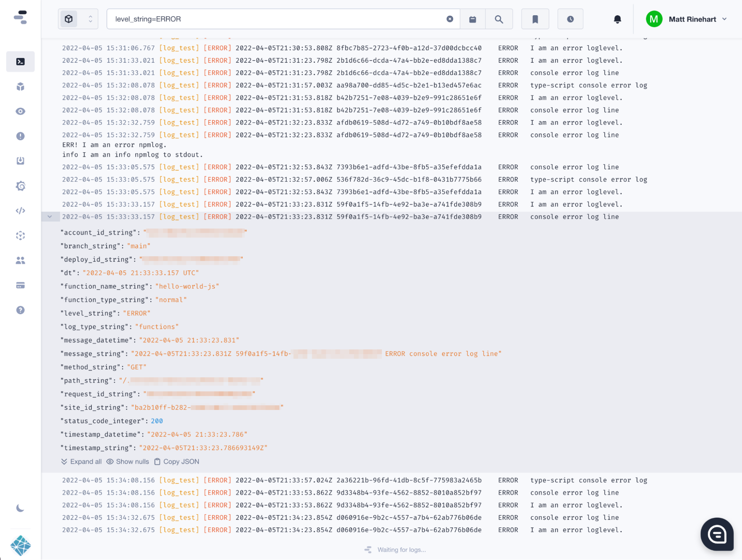The height and width of the screenshot is (560, 742).
Task: Toggle Show nulls in the log detail
Action: pyautogui.click(x=127, y=462)
